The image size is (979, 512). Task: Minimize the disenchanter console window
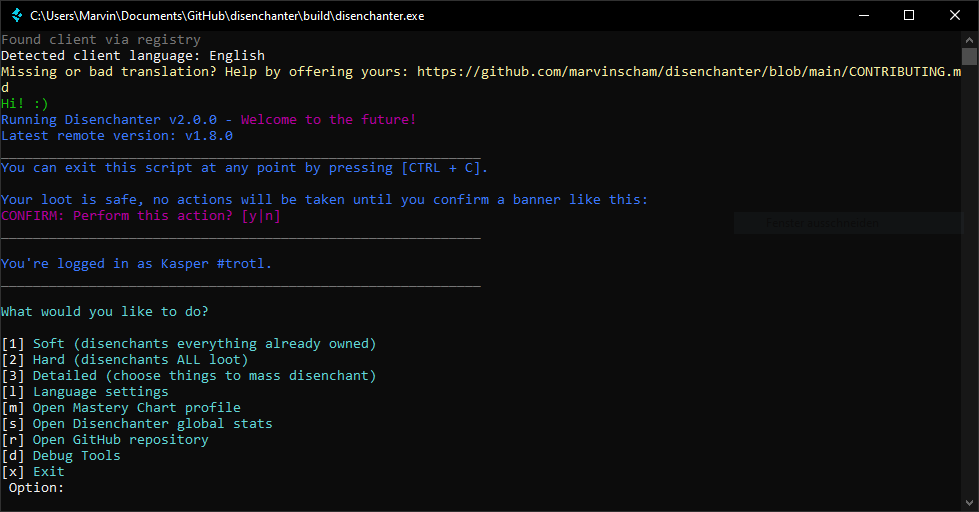pyautogui.click(x=862, y=15)
